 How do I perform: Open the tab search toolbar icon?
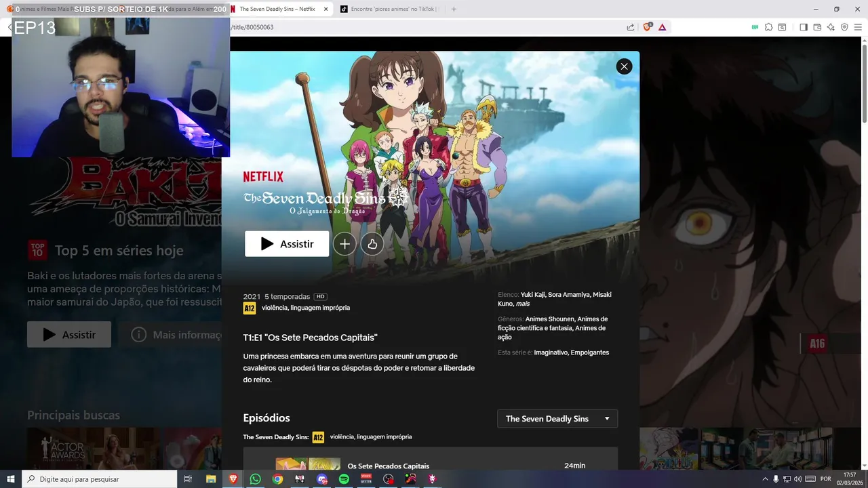(x=782, y=27)
